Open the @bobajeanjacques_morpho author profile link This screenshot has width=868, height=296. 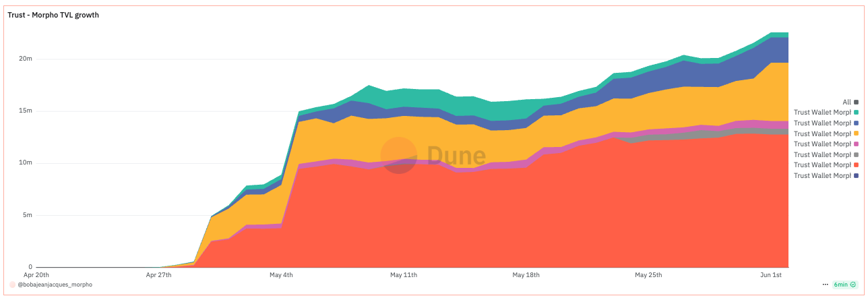[x=55, y=285]
